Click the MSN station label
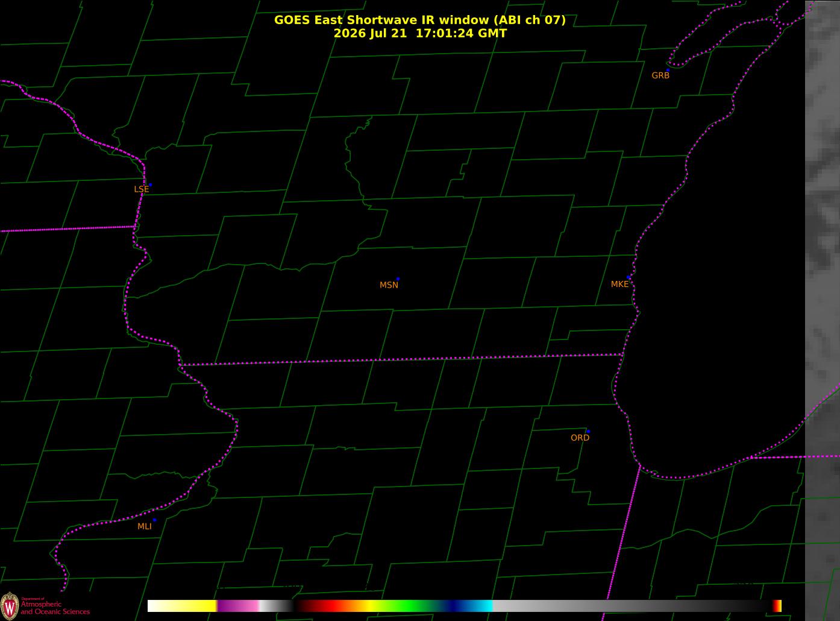 (389, 285)
